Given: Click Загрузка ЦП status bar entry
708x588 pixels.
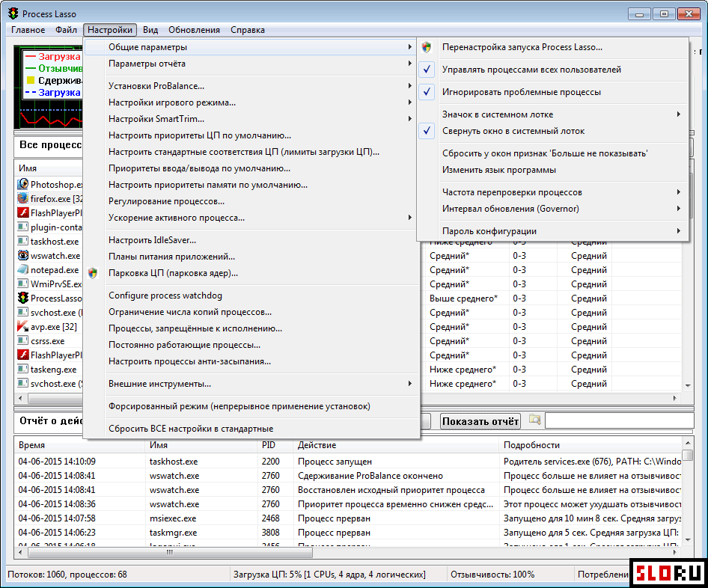Looking at the screenshot, I should 329,575.
